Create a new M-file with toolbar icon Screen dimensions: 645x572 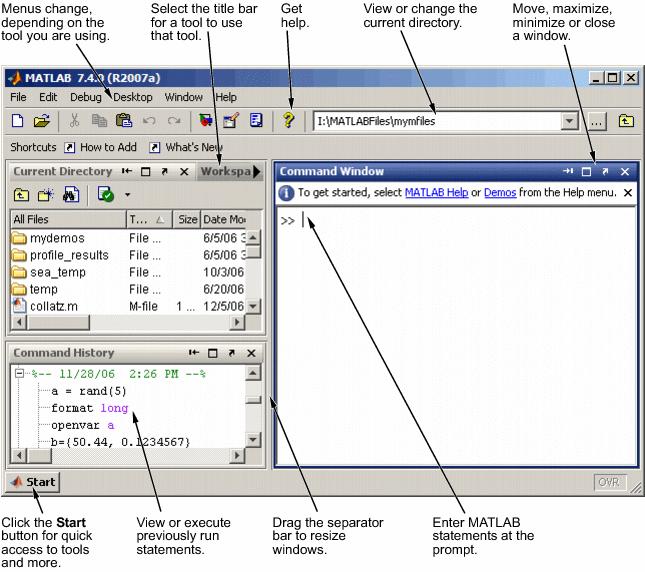tap(17, 121)
